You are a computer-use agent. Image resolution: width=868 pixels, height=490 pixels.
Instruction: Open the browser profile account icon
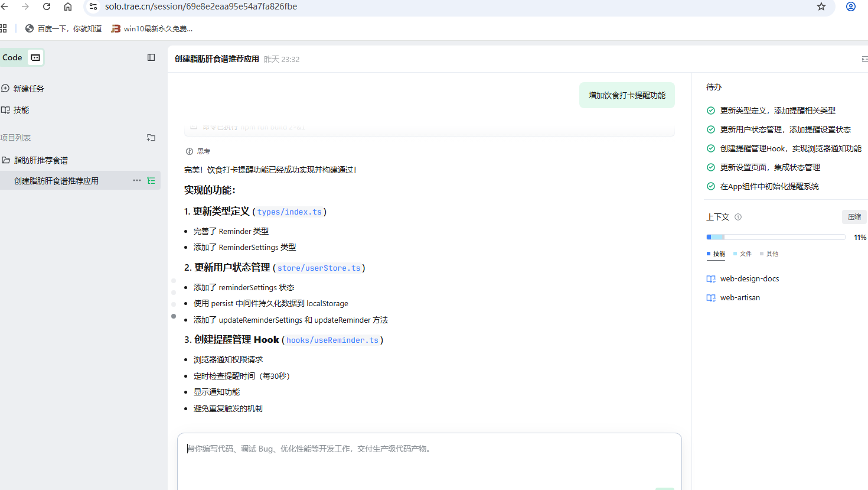(851, 7)
